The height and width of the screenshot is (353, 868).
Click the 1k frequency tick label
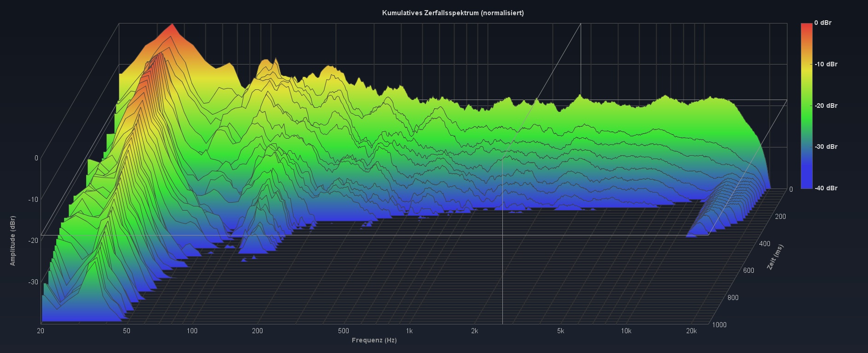[409, 331]
